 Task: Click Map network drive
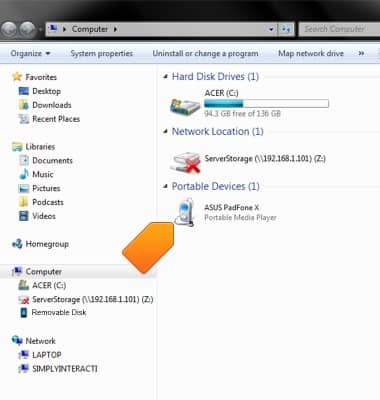311,53
